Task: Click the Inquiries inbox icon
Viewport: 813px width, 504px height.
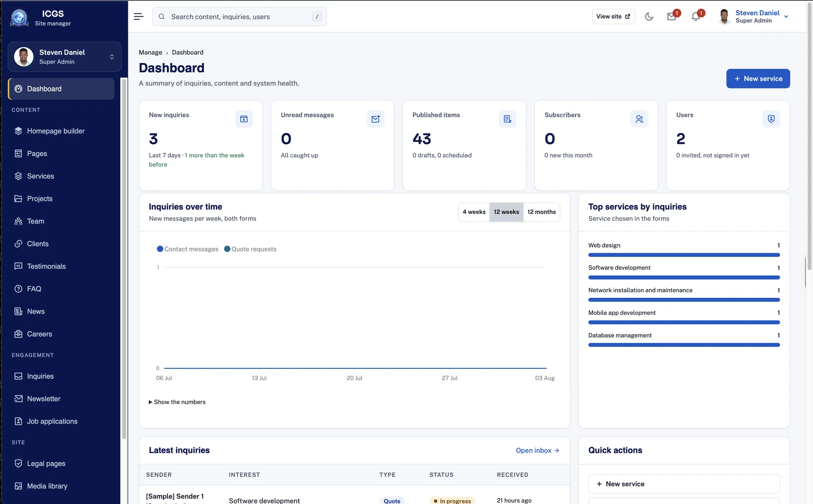Action: (x=18, y=376)
